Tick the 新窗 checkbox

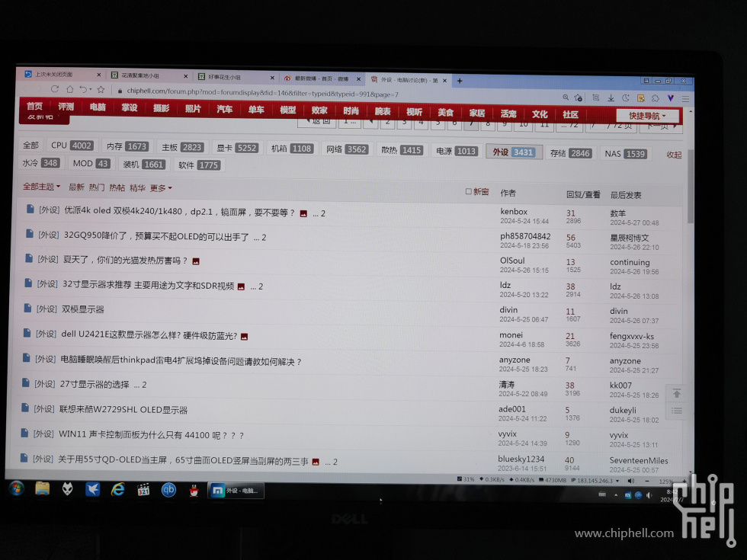pyautogui.click(x=468, y=191)
